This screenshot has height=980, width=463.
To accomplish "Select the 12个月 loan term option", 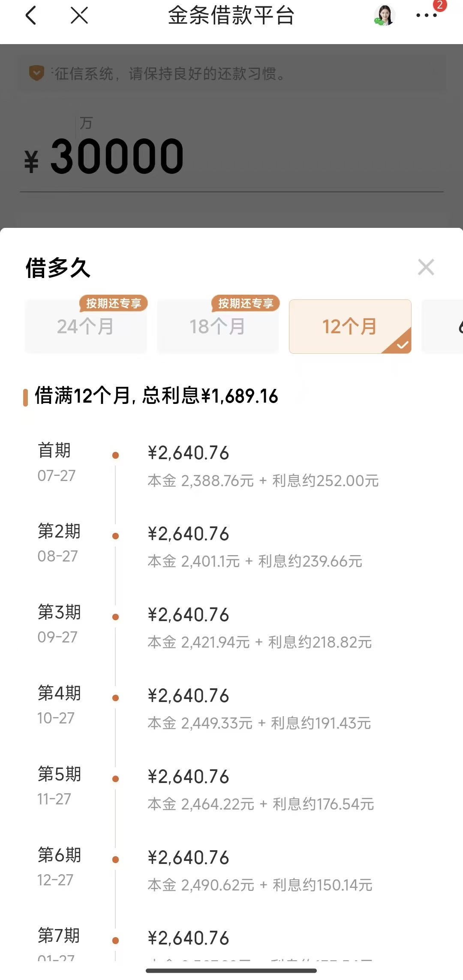I will [x=350, y=326].
